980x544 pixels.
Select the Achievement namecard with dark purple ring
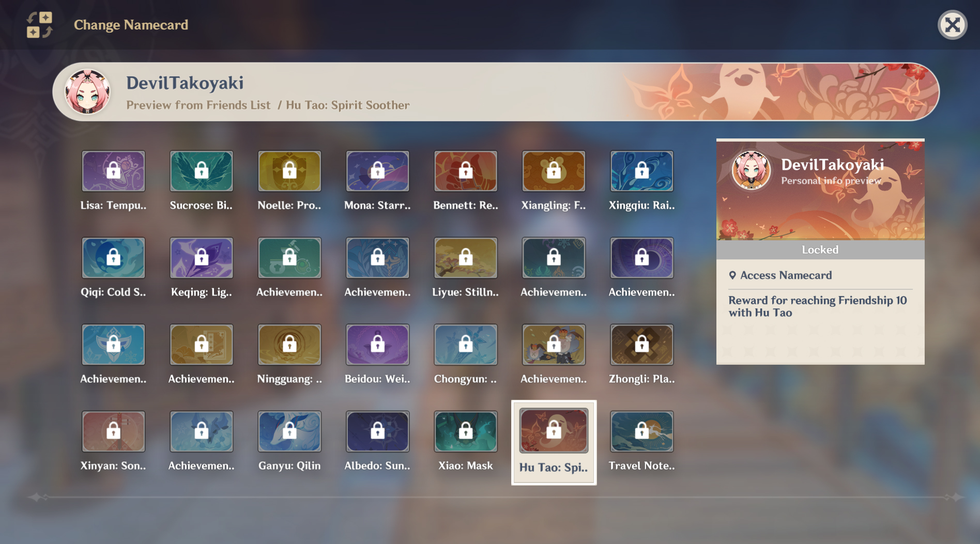point(641,258)
